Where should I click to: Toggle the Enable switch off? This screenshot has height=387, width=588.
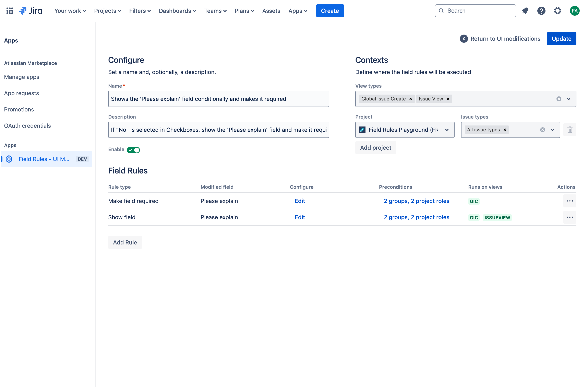(x=133, y=150)
